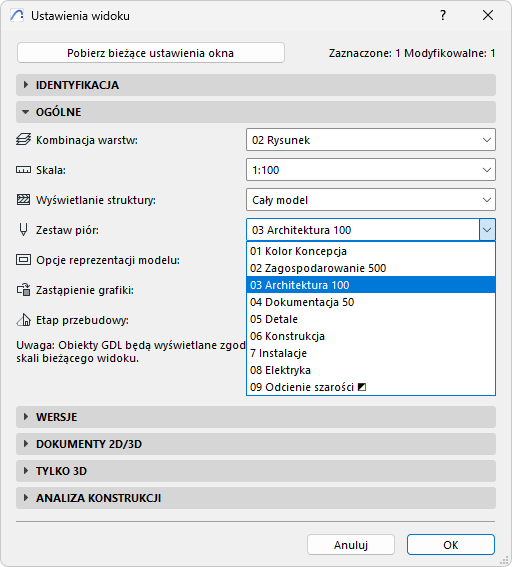
Task: Click the dialog resize grip corner
Action: (504, 560)
